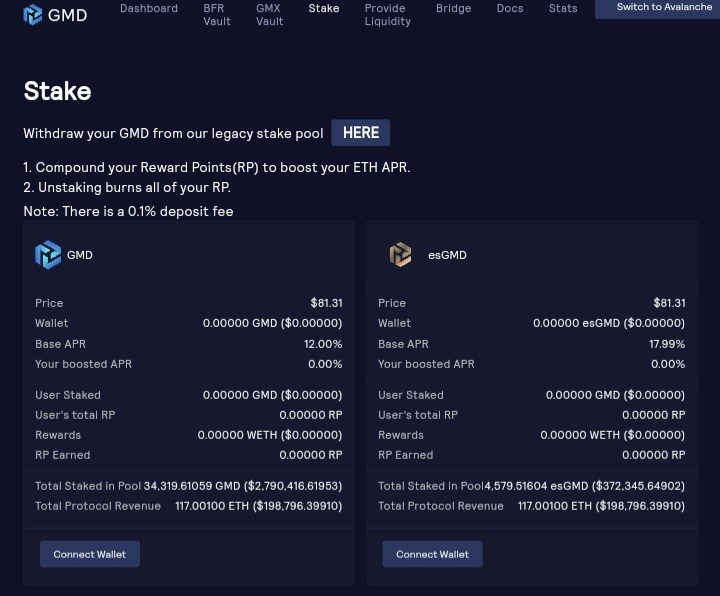Click the Switch to Avalanche button
720x596 pixels.
point(658,8)
